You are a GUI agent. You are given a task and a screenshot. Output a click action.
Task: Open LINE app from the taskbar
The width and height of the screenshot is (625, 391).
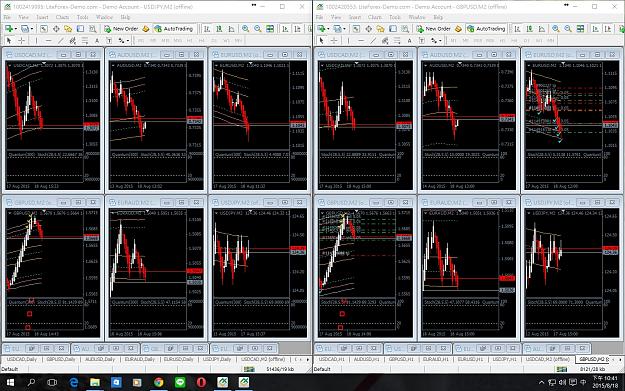[x=180, y=383]
